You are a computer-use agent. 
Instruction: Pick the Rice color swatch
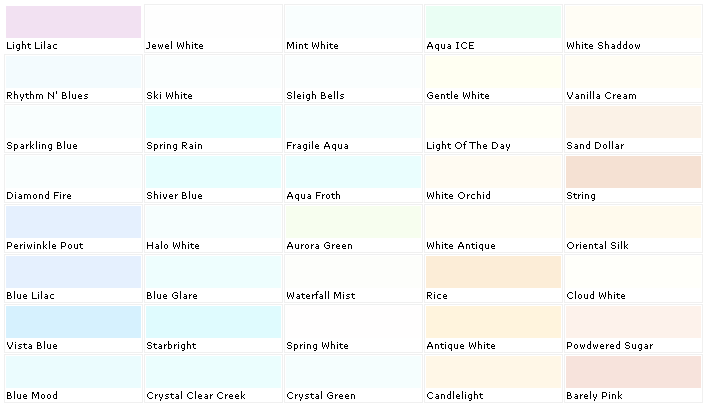(x=493, y=272)
